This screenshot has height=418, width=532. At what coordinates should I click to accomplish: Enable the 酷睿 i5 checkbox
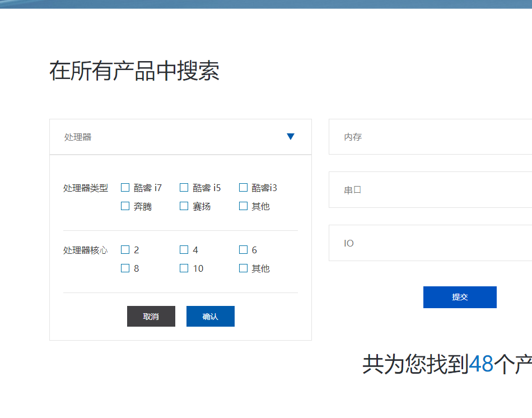184,188
